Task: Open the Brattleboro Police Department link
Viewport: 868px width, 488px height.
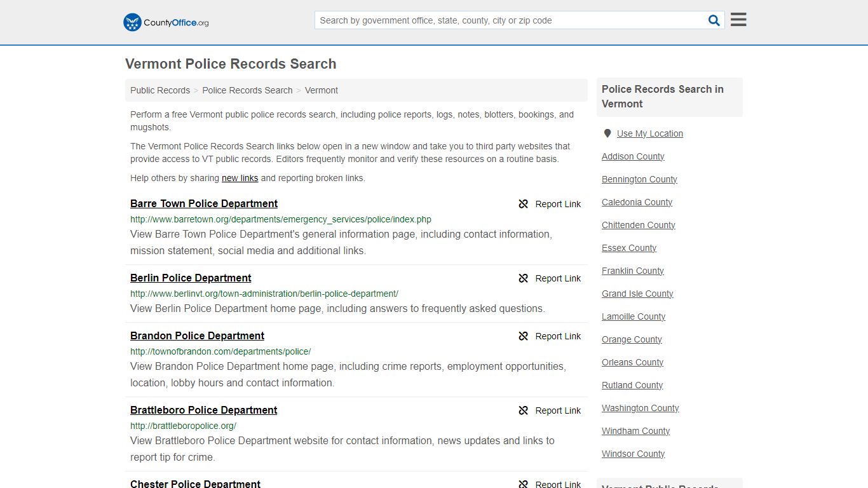Action: pos(204,410)
